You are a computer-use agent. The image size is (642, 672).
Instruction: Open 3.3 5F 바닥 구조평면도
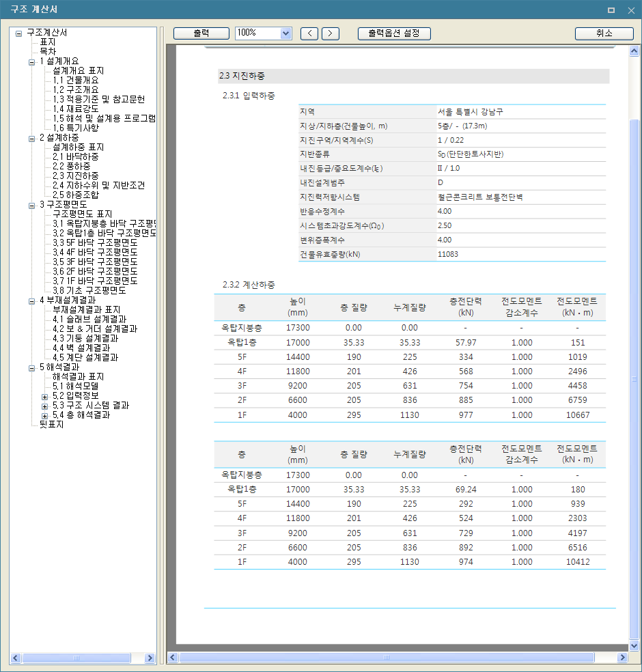[95, 242]
